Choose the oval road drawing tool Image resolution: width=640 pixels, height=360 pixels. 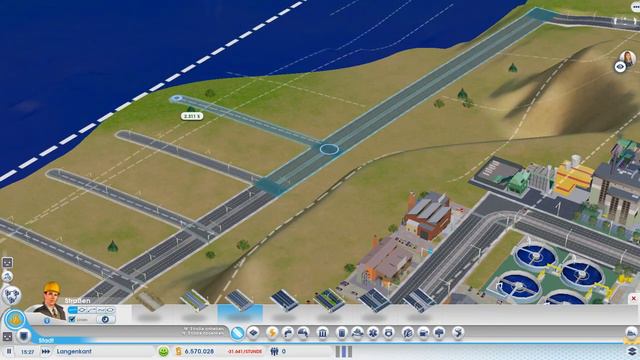[110, 310]
